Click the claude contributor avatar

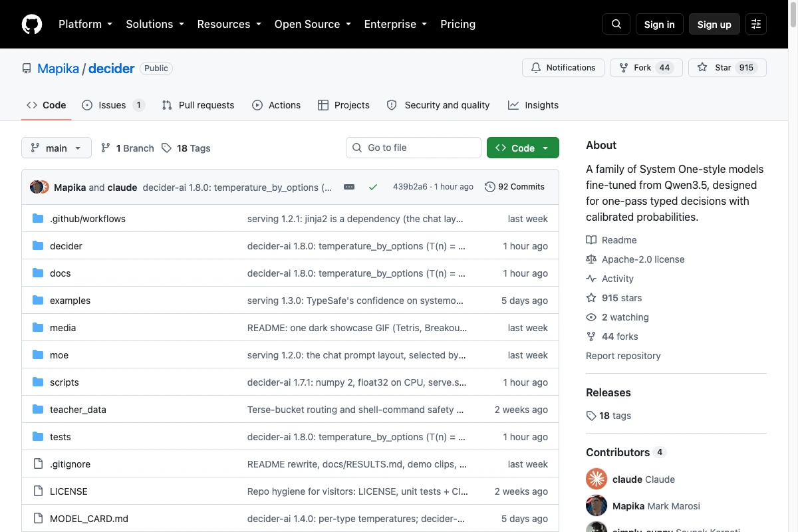[597, 479]
